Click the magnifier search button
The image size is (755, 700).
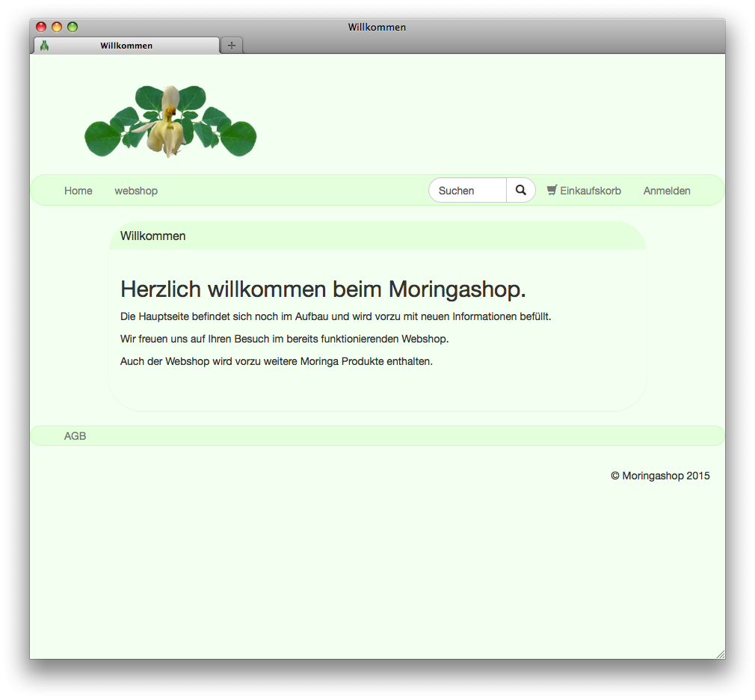[x=520, y=190]
